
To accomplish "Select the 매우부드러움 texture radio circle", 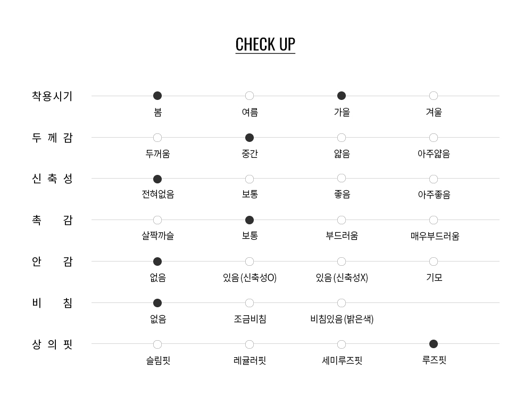I will (434, 220).
